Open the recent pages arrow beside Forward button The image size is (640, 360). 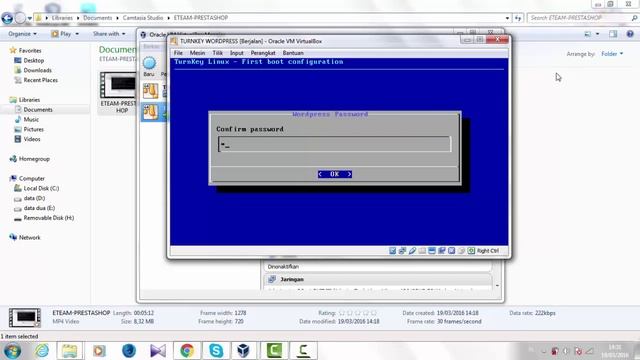click(x=29, y=18)
